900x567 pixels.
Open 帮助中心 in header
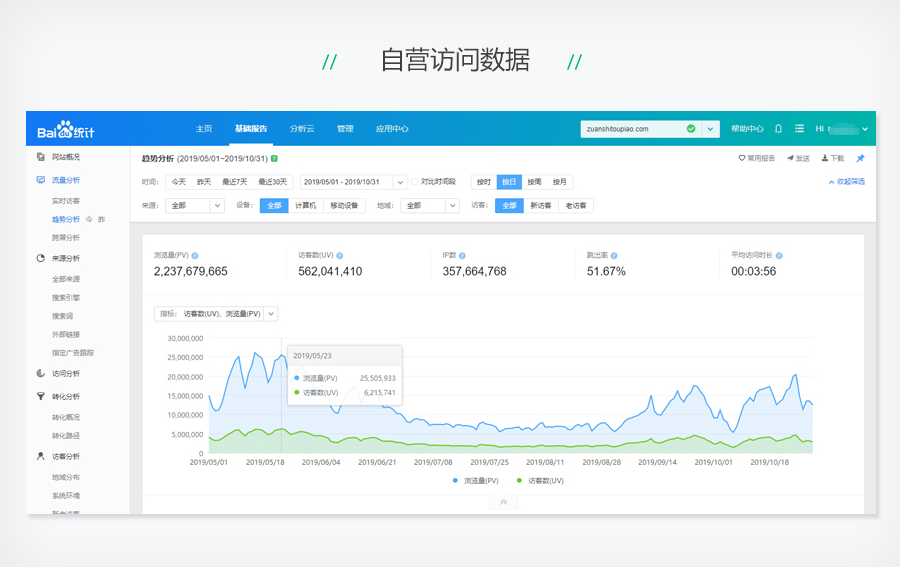pos(747,129)
